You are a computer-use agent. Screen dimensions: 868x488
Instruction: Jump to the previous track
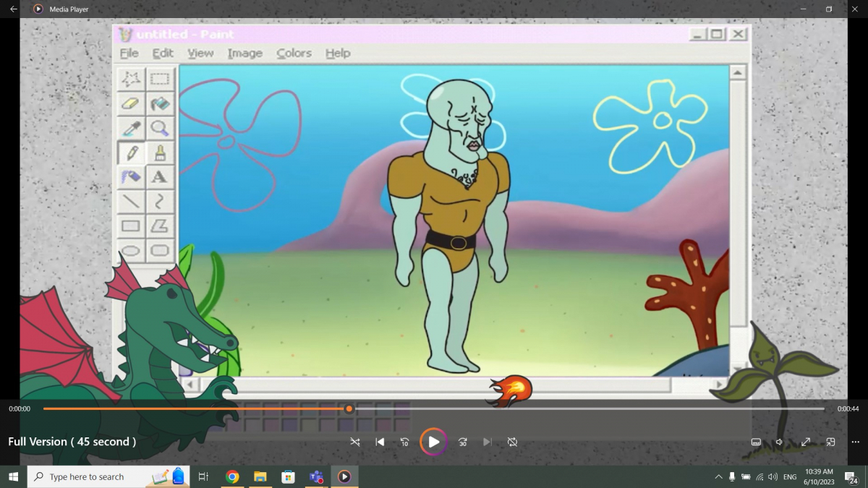(380, 442)
